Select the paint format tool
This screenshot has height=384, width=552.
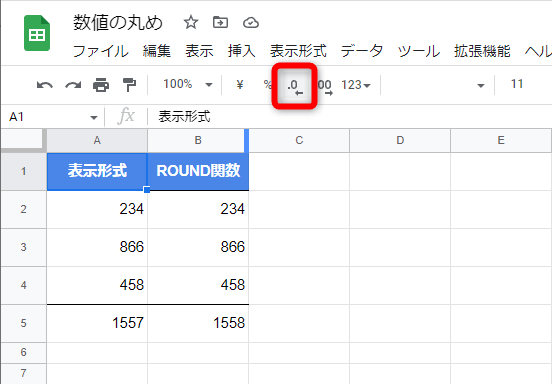coord(129,85)
